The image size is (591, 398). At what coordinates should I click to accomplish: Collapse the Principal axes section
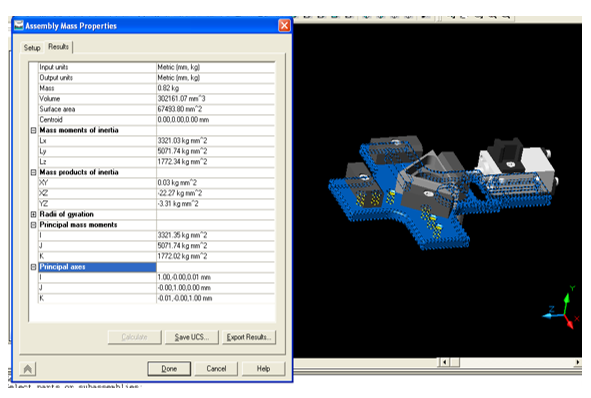click(x=33, y=267)
